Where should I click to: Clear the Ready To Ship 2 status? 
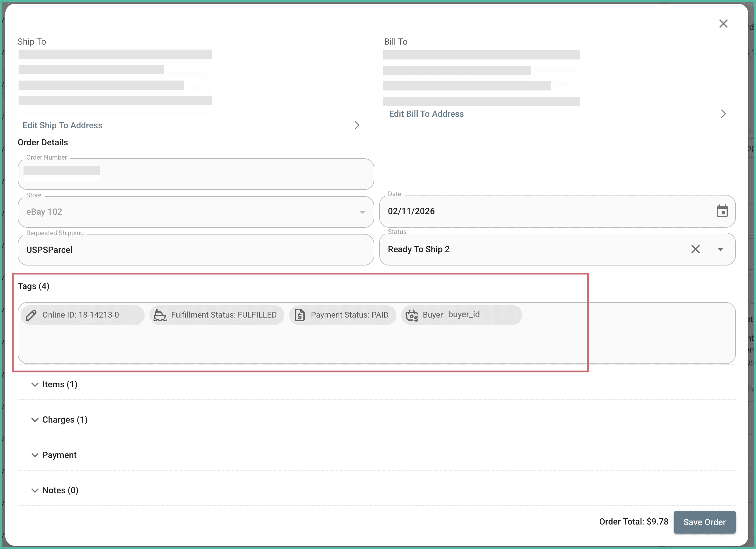tap(696, 249)
